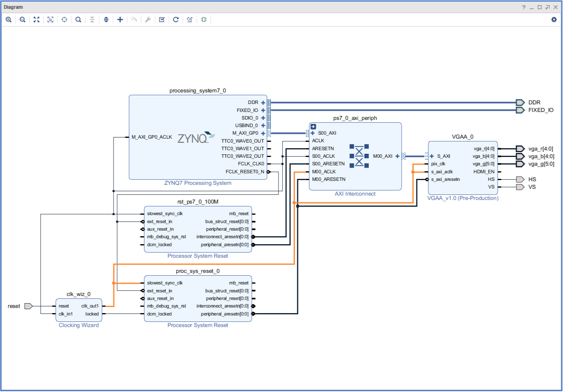Click the collapse levels toolbar icon
The height and width of the screenshot is (392, 563).
point(92,19)
